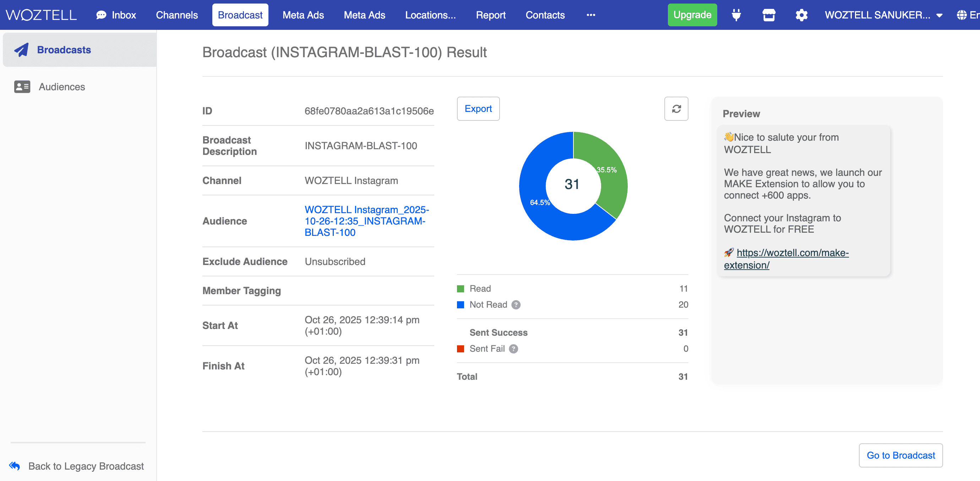Click the refresh results icon button

[676, 109]
